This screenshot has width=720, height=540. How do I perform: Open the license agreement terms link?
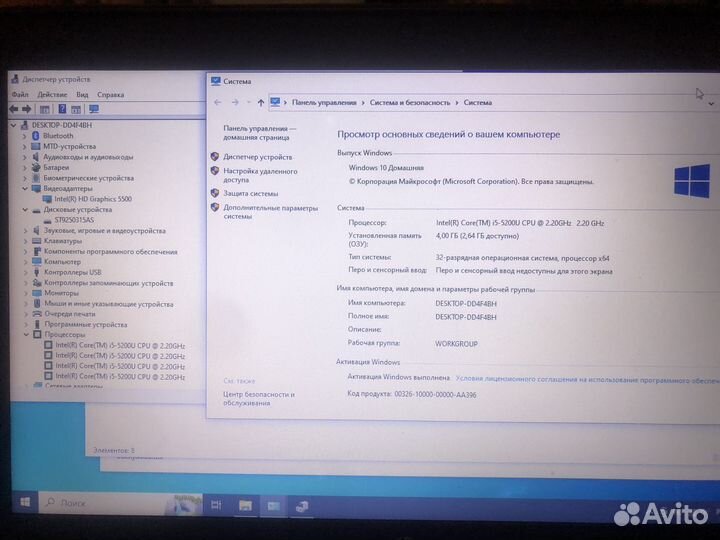click(587, 379)
